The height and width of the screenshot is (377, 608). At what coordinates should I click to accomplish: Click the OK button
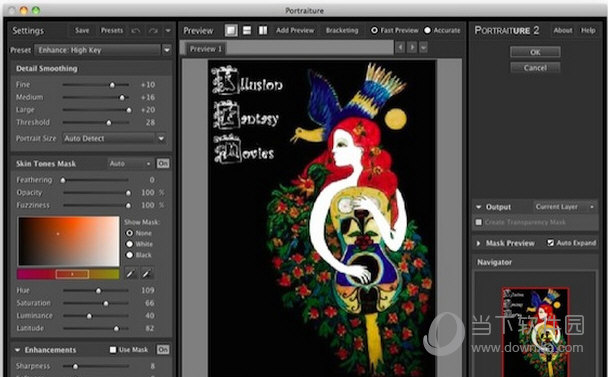coord(535,52)
